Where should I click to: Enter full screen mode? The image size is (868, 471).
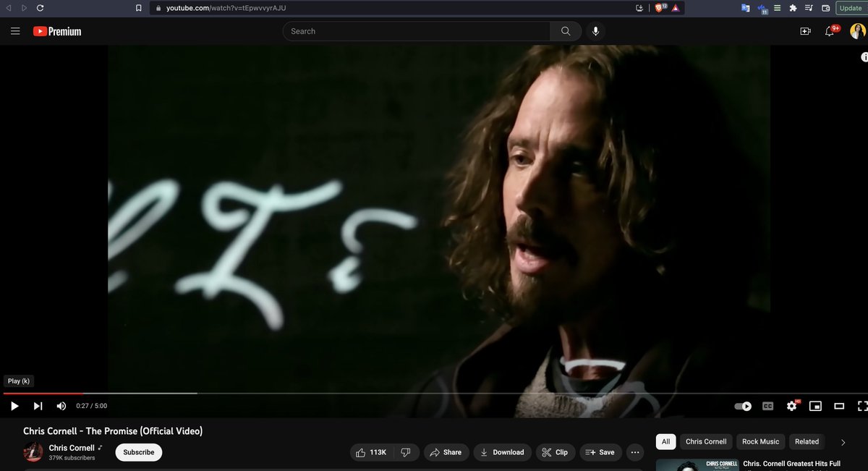pos(861,406)
